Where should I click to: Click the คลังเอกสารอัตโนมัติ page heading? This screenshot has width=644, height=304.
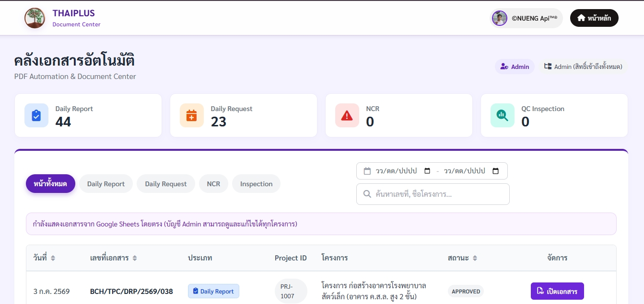74,61
